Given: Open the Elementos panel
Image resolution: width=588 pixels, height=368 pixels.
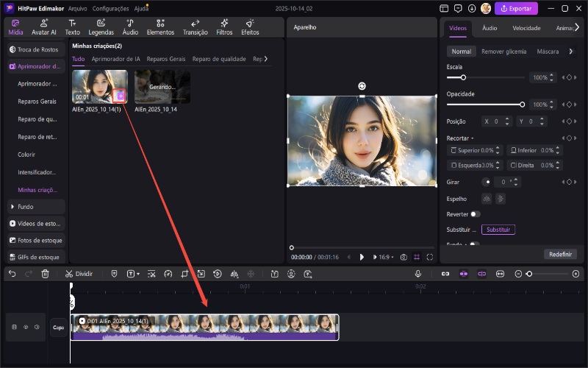Looking at the screenshot, I should pos(160,27).
